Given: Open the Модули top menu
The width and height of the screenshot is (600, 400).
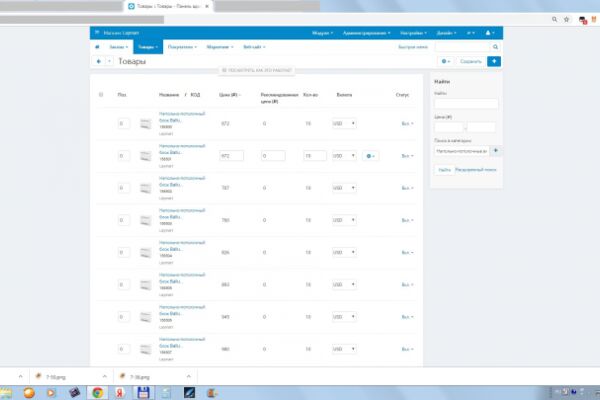Looking at the screenshot, I should 322,33.
